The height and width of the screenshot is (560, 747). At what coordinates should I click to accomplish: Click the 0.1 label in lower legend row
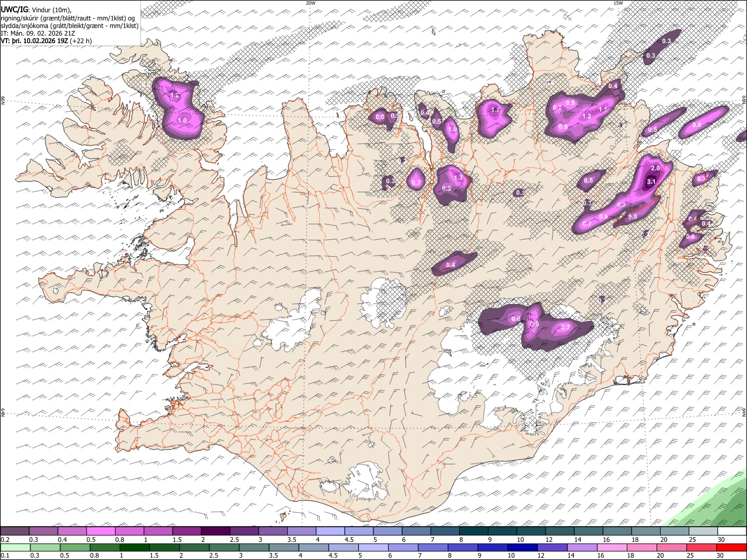[x=5, y=555]
